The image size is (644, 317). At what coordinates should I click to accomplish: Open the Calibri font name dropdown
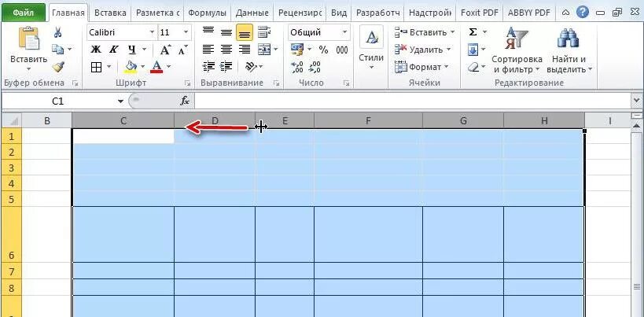153,32
